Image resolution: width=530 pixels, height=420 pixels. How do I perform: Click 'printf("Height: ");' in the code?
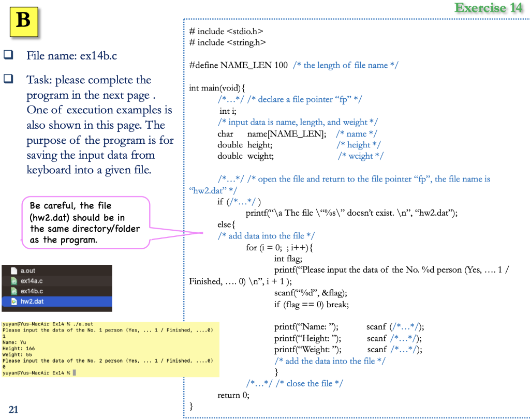pyautogui.click(x=307, y=338)
